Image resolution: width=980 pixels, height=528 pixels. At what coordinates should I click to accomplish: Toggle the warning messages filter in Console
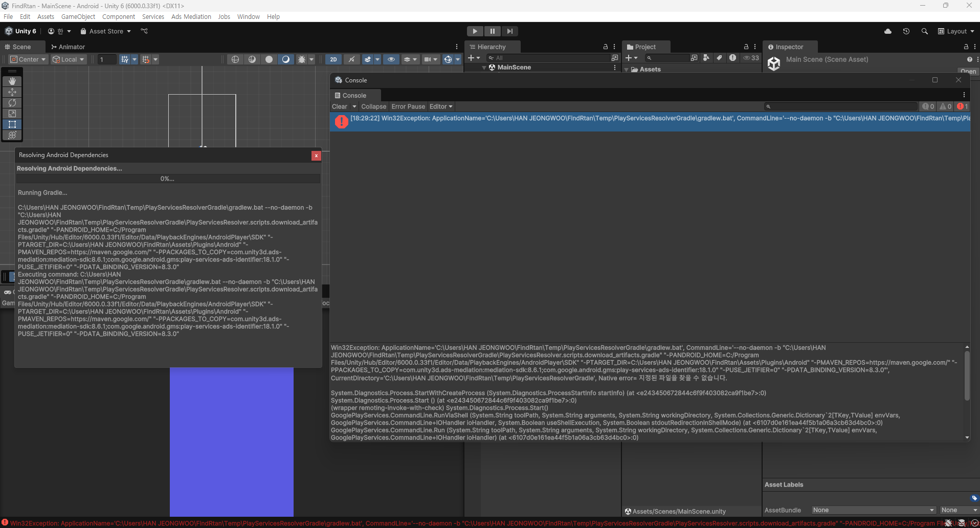pyautogui.click(x=946, y=106)
